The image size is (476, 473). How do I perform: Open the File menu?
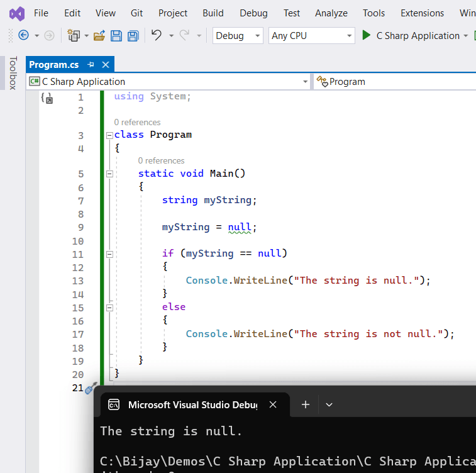pos(41,13)
